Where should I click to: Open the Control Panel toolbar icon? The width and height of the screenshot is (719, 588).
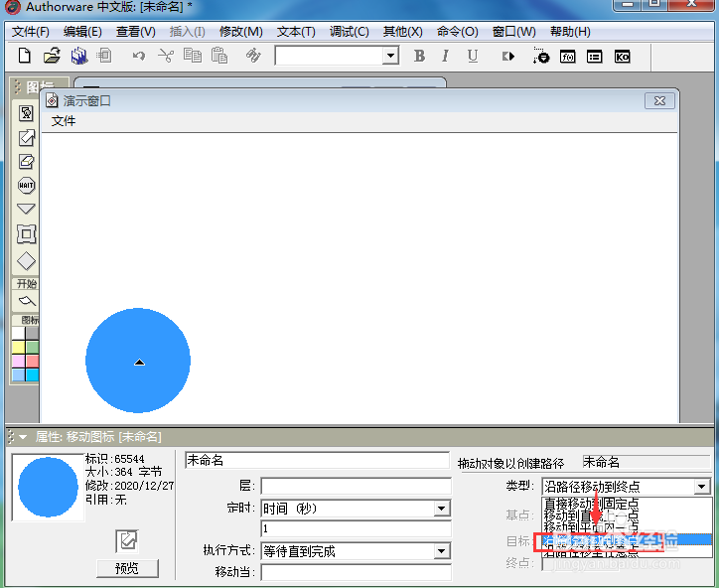(x=541, y=56)
